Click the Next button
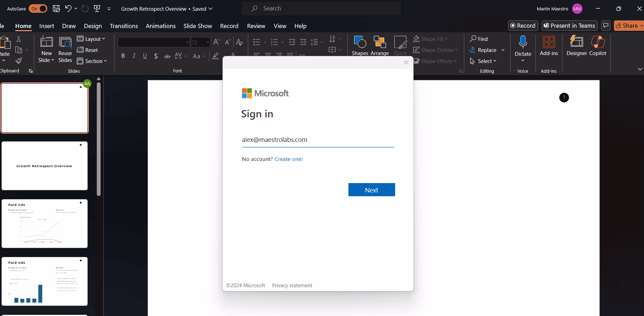This screenshot has height=316, width=644. pos(372,190)
